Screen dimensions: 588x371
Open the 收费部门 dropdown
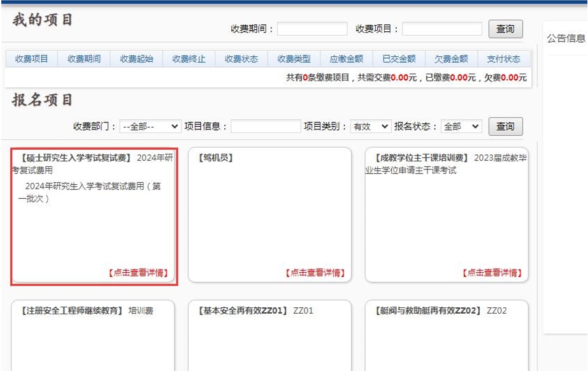(x=150, y=126)
